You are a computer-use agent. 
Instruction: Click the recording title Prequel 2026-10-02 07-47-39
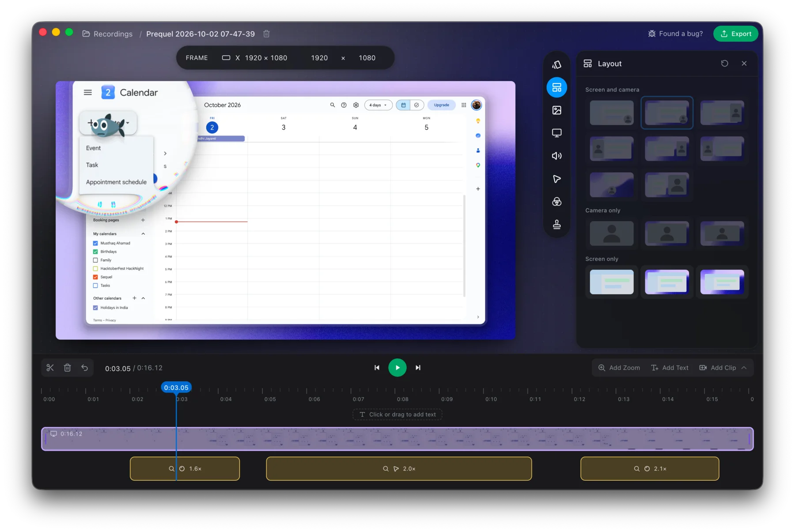pyautogui.click(x=201, y=34)
